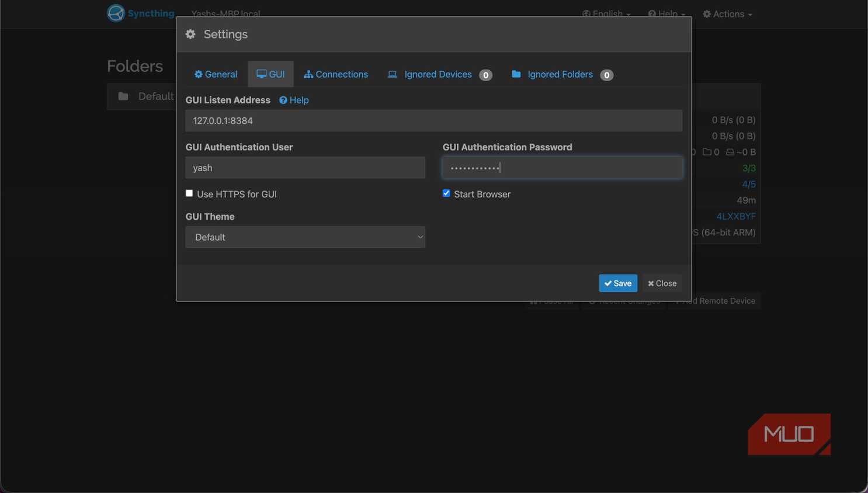Click the Connections network icon
Image resolution: width=868 pixels, height=493 pixels.
[x=308, y=75]
